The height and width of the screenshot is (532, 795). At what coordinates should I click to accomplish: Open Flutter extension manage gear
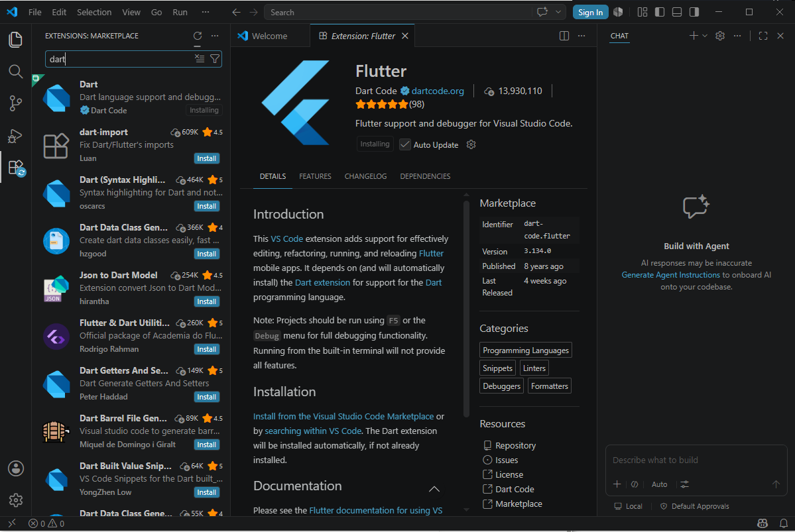[x=471, y=145]
